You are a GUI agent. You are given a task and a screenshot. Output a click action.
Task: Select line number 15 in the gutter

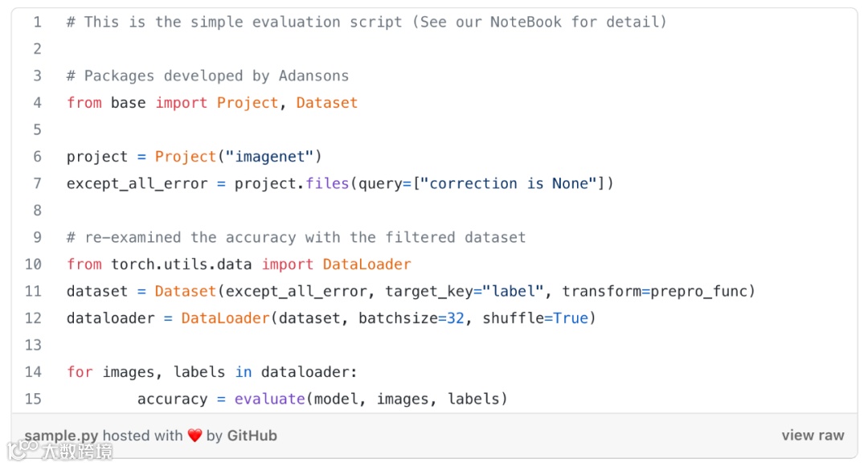tap(33, 399)
